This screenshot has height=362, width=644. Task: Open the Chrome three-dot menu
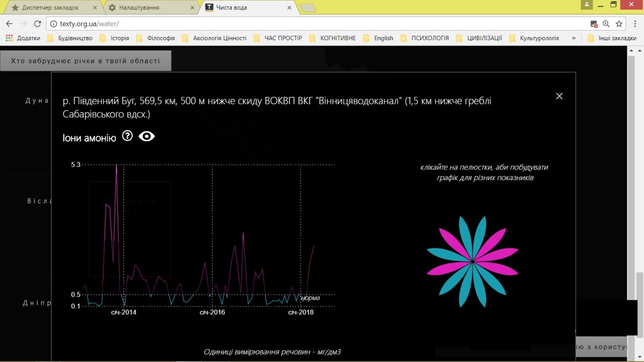634,24
